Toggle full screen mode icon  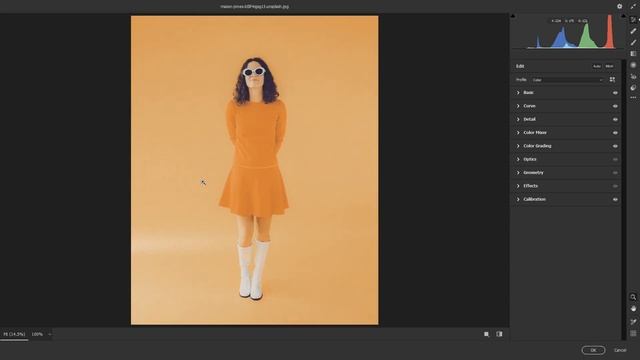[x=633, y=6]
